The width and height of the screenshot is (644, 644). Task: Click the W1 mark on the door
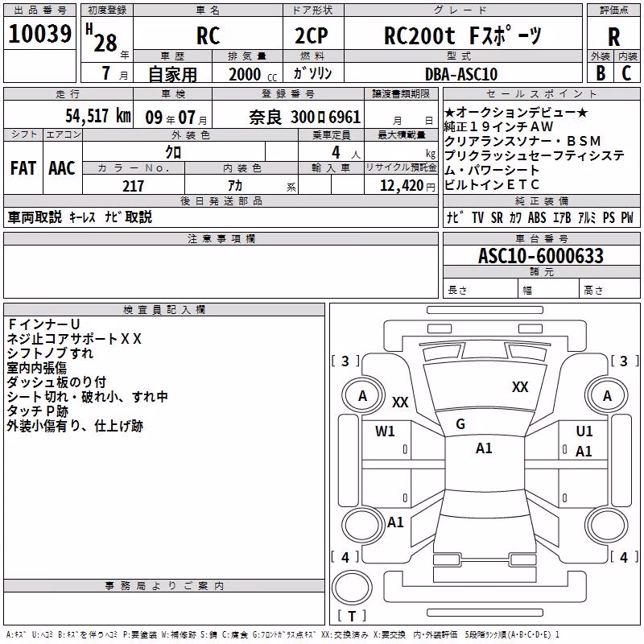point(385,431)
